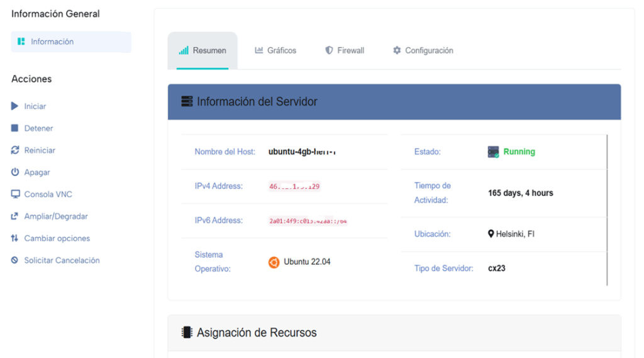Switch to the Gráficos tab

tap(275, 50)
